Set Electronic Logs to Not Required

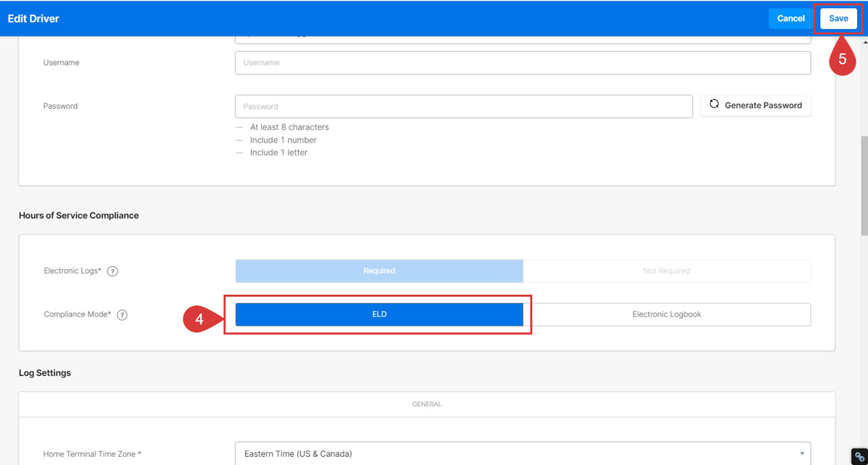666,271
